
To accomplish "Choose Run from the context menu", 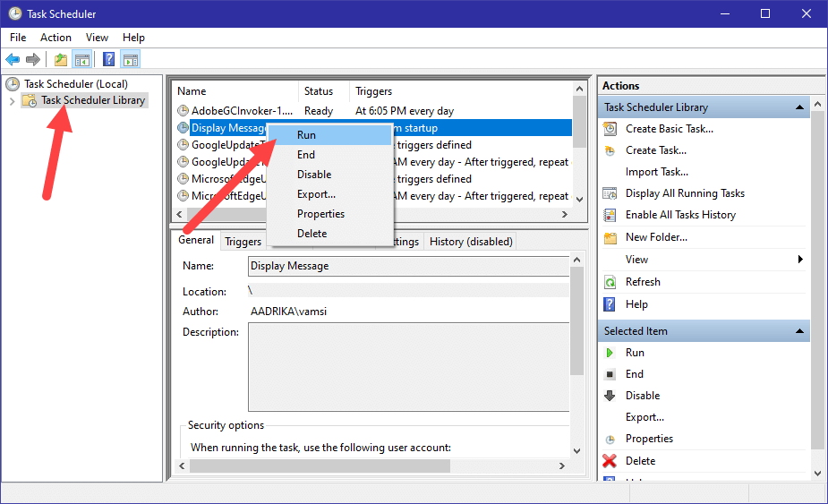I will click(x=306, y=135).
